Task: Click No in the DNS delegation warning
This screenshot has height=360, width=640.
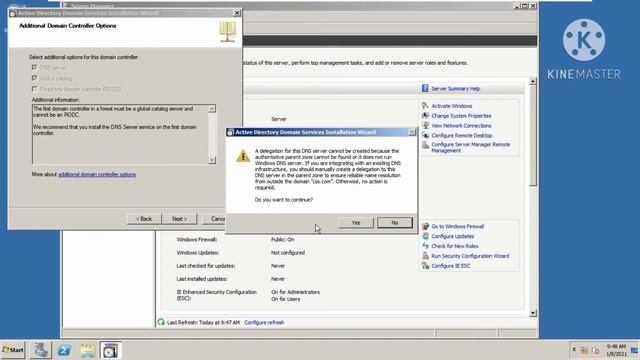Action: (395, 222)
